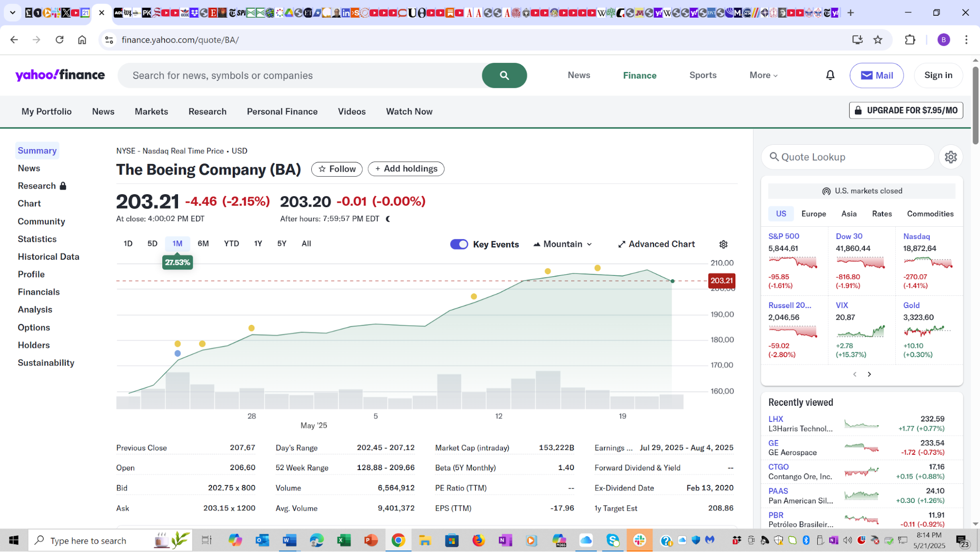Click the blue key event dot on chart
980x552 pixels.
click(x=177, y=354)
